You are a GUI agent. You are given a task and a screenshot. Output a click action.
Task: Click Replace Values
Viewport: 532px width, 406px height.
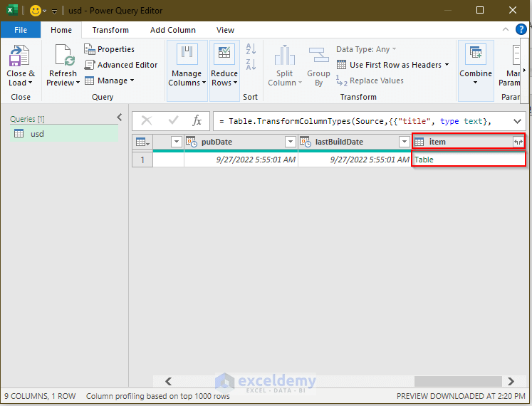[x=370, y=80]
